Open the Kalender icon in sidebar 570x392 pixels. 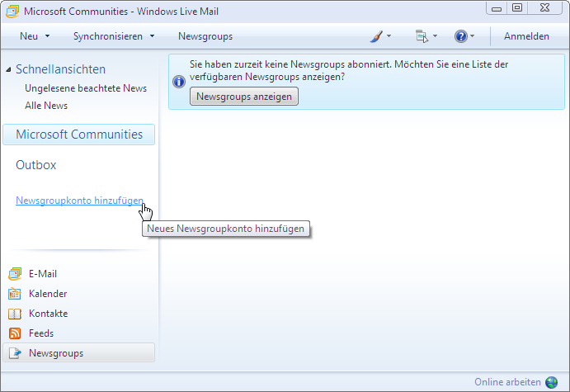point(15,294)
